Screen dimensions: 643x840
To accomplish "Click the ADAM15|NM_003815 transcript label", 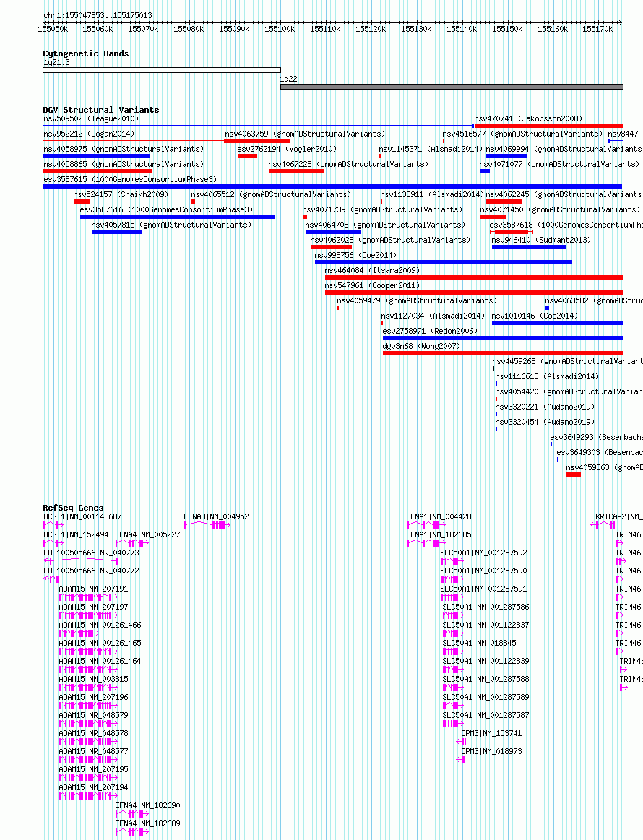I will (x=94, y=679).
